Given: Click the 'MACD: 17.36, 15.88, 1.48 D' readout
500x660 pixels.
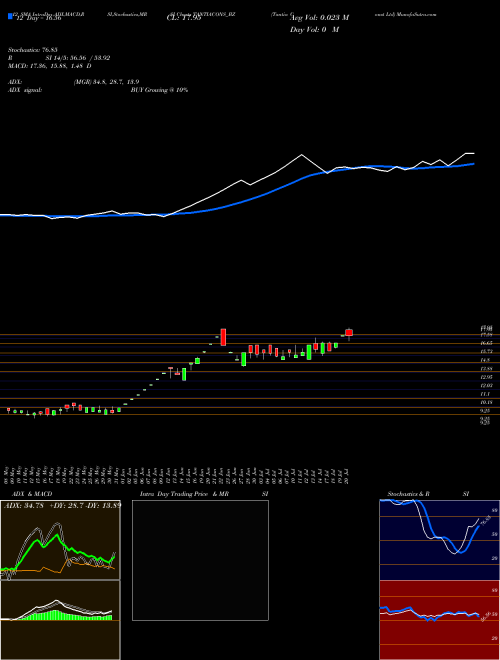Looking at the screenshot, I should click(50, 66).
